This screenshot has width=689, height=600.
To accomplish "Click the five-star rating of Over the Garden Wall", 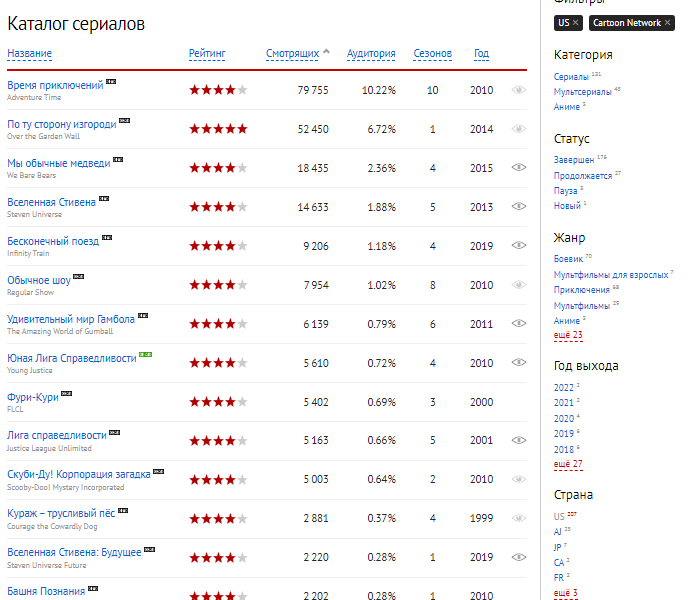I will coord(218,129).
